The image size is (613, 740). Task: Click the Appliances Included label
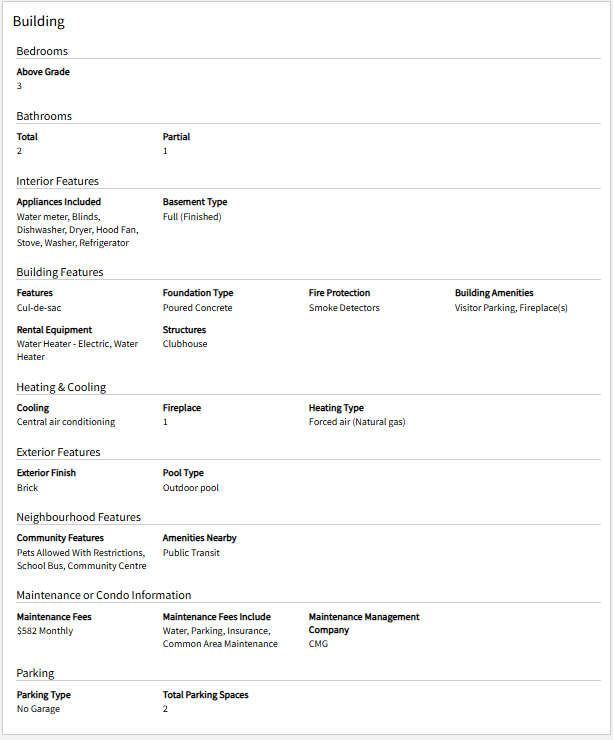click(59, 202)
